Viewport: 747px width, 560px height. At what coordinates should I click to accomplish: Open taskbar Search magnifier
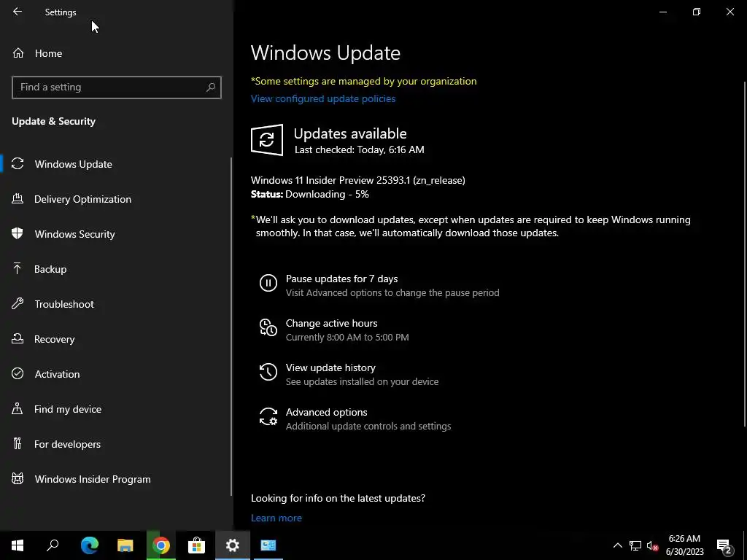(x=53, y=545)
